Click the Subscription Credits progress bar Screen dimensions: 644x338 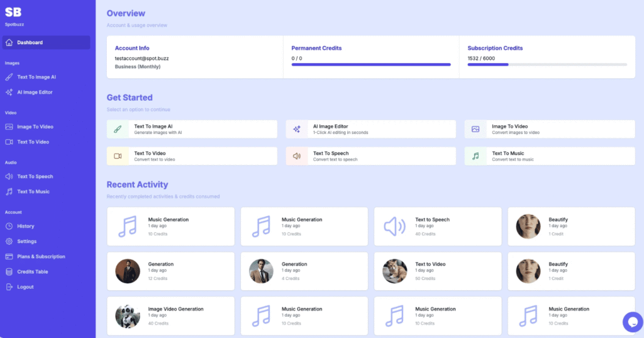pos(547,65)
